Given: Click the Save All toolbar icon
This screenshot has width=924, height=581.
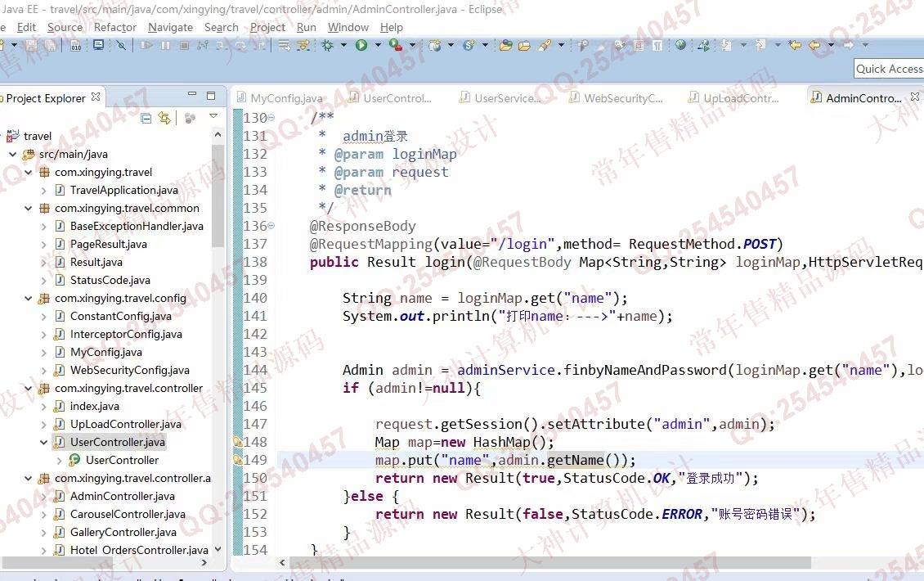Looking at the screenshot, I should tap(50, 45).
